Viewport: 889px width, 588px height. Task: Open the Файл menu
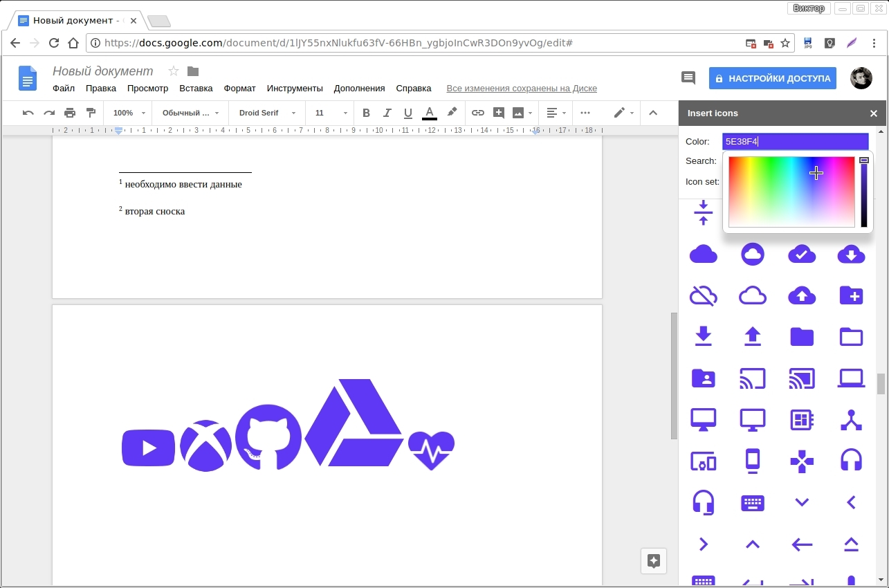(x=64, y=89)
